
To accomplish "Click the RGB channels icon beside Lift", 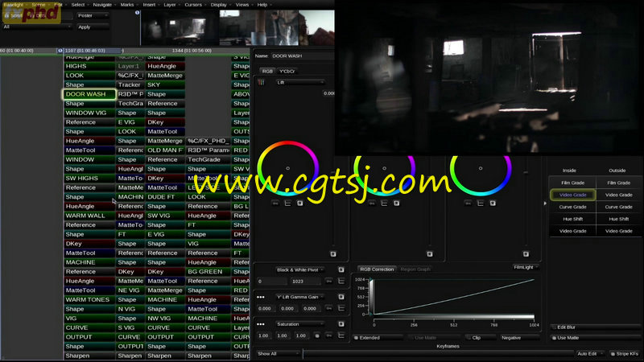I will [261, 83].
